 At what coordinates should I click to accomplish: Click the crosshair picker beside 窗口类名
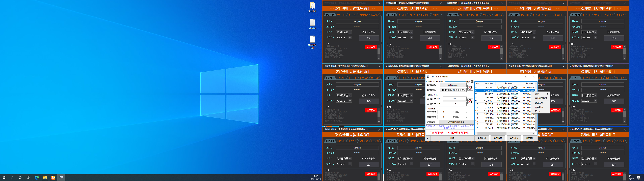click(470, 88)
